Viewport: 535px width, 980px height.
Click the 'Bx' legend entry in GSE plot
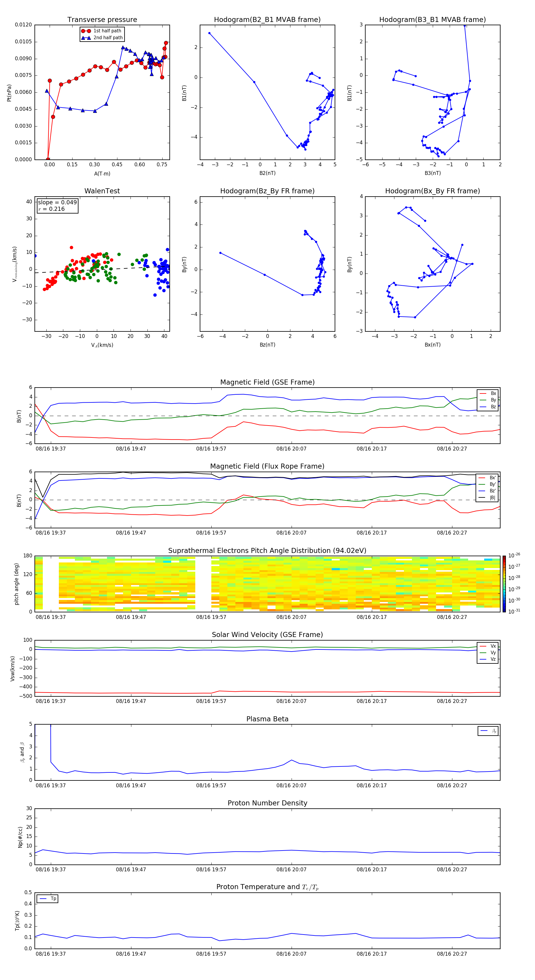click(488, 393)
